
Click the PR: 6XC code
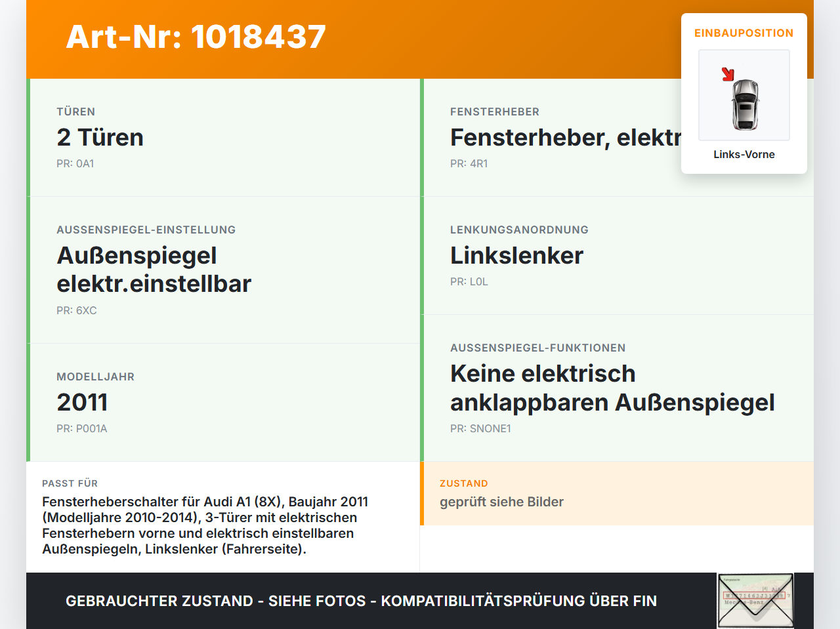77,310
